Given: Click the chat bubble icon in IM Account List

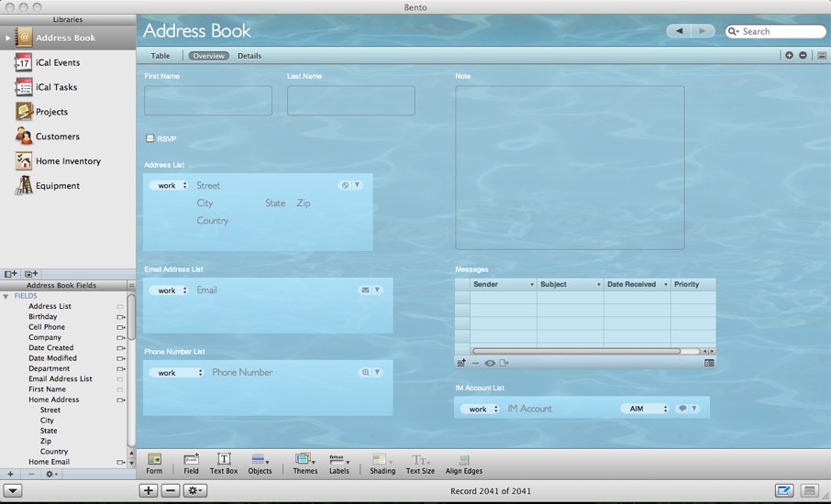Looking at the screenshot, I should 682,409.
